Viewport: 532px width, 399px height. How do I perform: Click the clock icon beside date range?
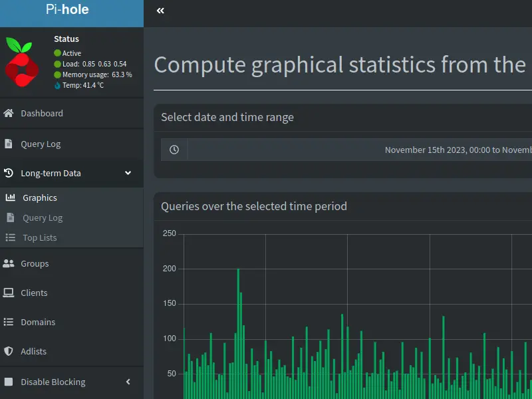174,150
